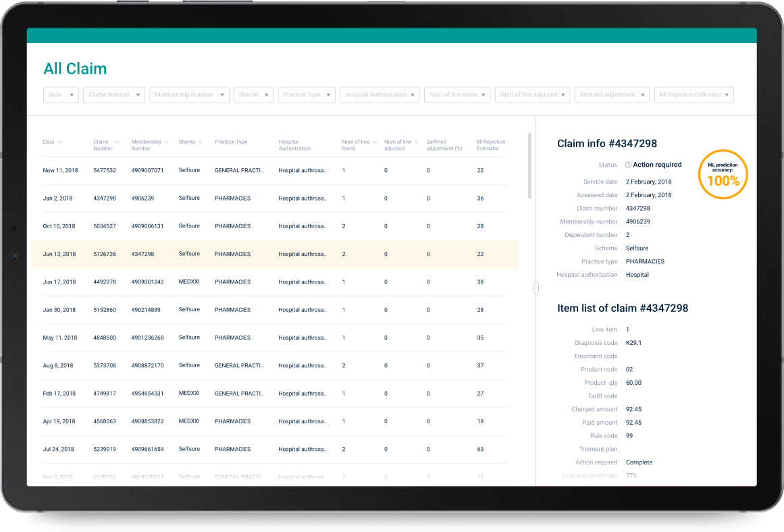Open the Selfmed adjustment filter dropdown
Screen dimensions: 784x532
612,95
